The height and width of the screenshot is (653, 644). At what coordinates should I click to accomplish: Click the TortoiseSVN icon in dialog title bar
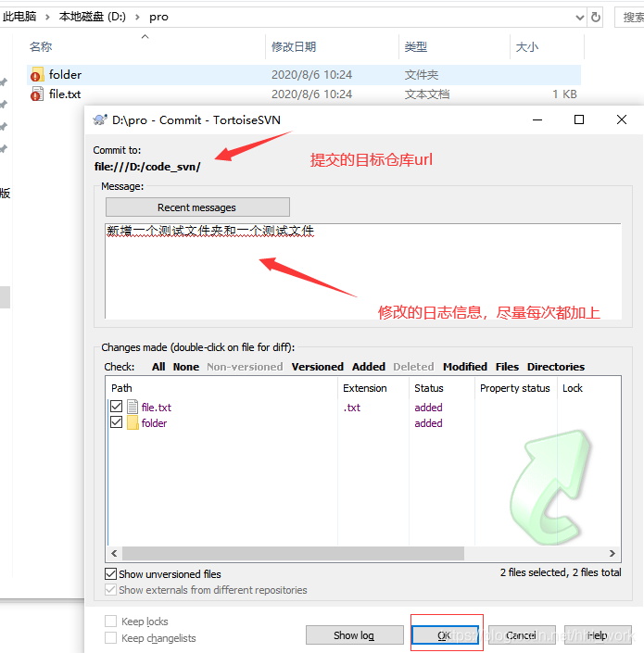click(100, 119)
